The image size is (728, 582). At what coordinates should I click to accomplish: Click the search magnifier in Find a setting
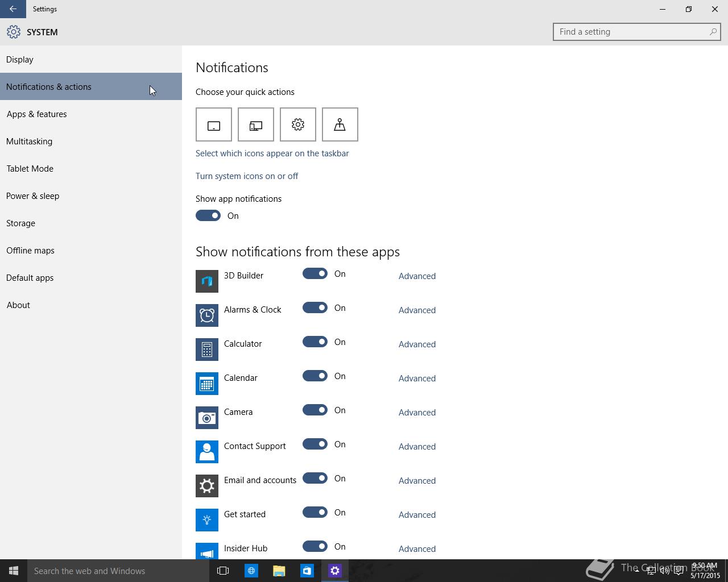coord(713,32)
